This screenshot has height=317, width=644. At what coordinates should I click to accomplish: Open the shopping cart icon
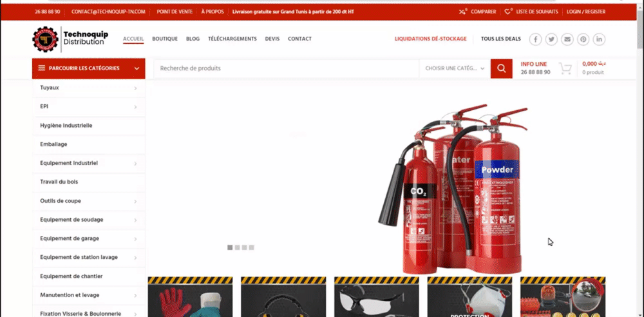pyautogui.click(x=565, y=69)
